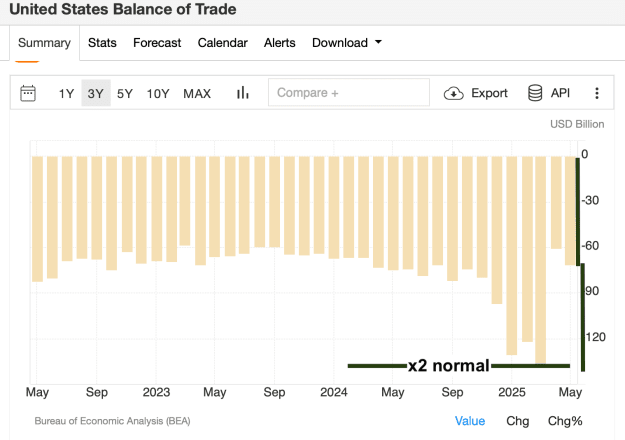Open the Forecast tab

157,43
